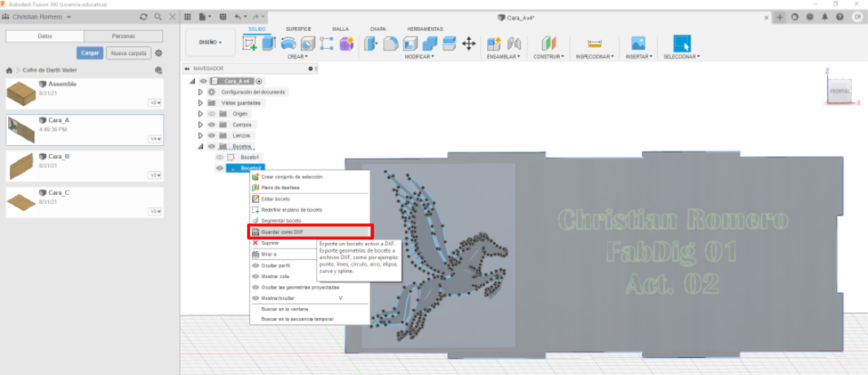The height and width of the screenshot is (375, 868).
Task: Click the Measure icon under Inspeccionar
Action: [x=594, y=43]
